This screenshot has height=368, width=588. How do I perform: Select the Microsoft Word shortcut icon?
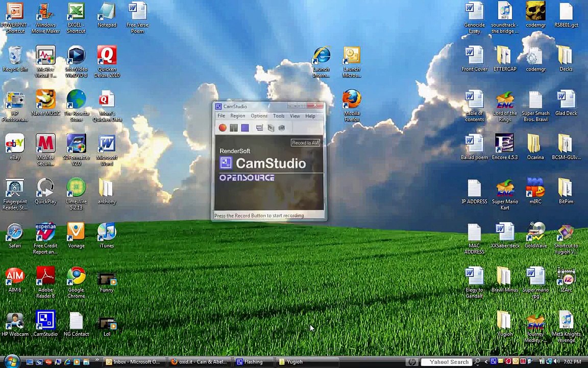coord(107,151)
